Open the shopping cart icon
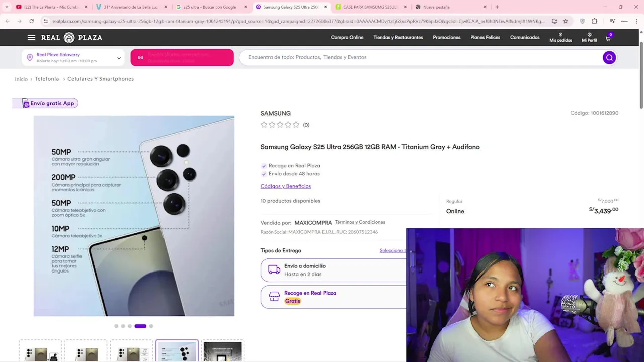644x362 pixels. (x=608, y=38)
